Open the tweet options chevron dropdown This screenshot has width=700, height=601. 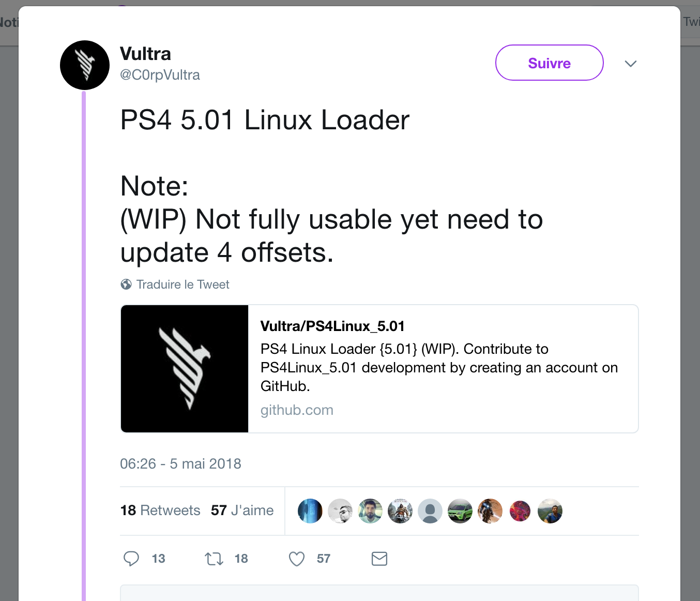pos(630,64)
